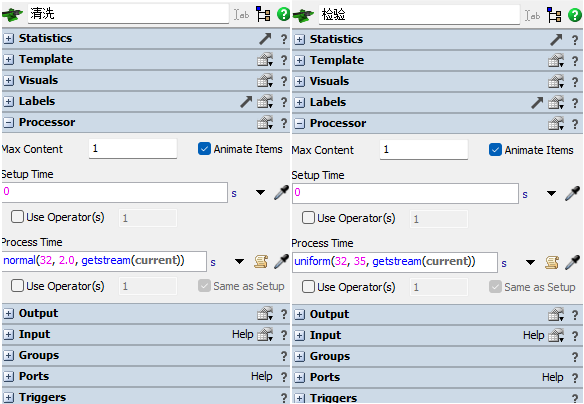
Task: Click Setup Time value field in 清洗 panel
Action: [114, 192]
